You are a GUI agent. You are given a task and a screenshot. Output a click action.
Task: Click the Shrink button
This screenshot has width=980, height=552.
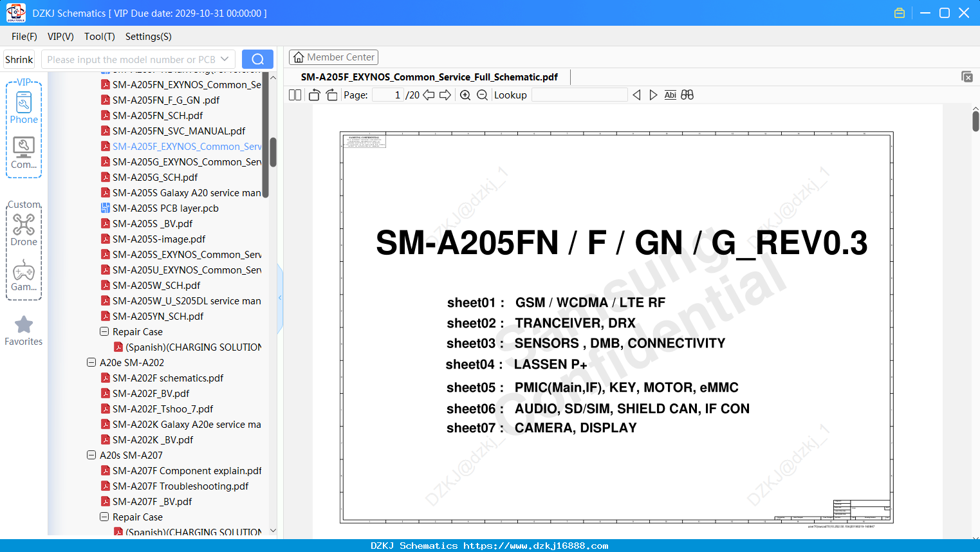[x=19, y=59]
